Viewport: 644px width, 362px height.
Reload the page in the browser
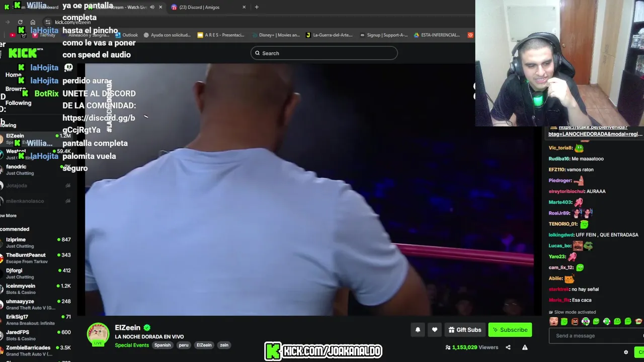tap(20, 22)
